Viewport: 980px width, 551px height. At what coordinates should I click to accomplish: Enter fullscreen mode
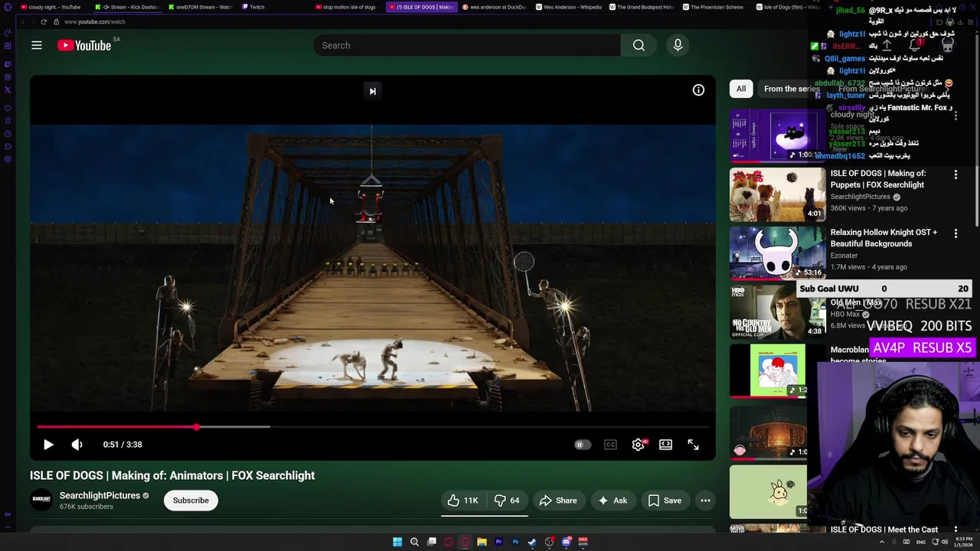click(x=693, y=445)
